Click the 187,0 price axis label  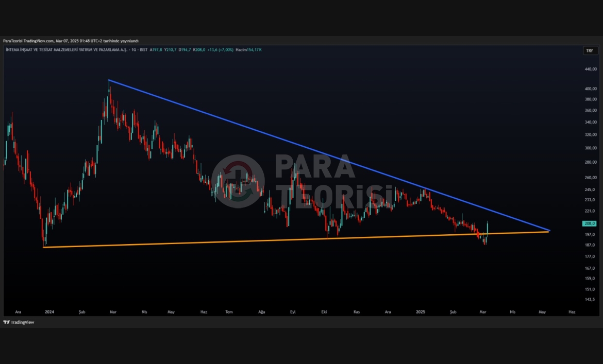click(x=590, y=245)
